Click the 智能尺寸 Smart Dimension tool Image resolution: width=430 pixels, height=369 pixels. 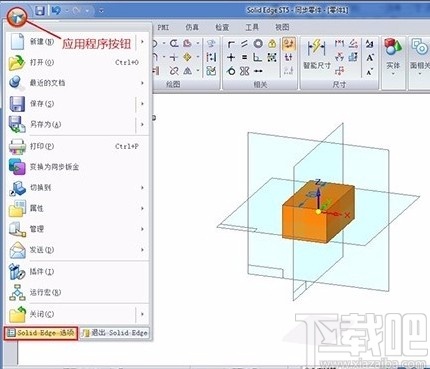(x=317, y=54)
